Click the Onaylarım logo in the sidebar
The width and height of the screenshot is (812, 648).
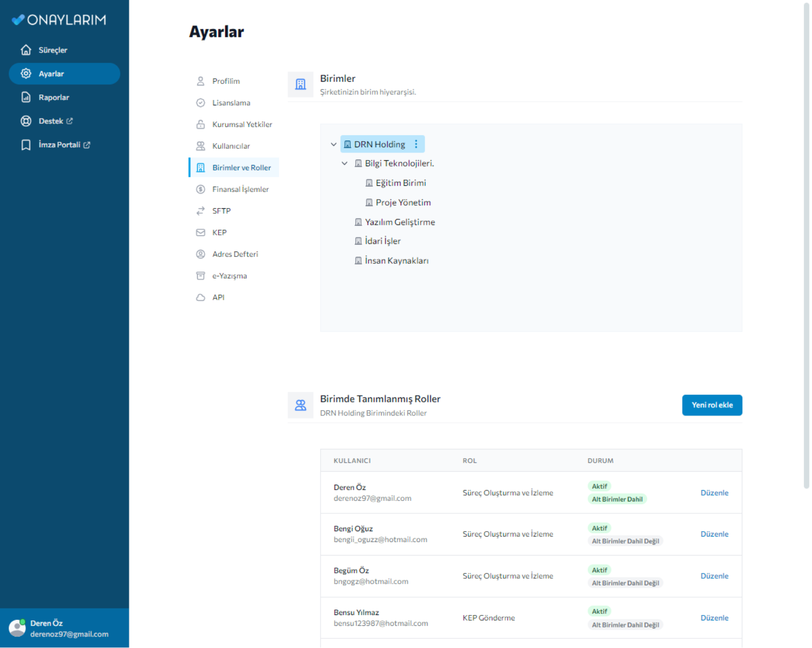click(x=59, y=20)
